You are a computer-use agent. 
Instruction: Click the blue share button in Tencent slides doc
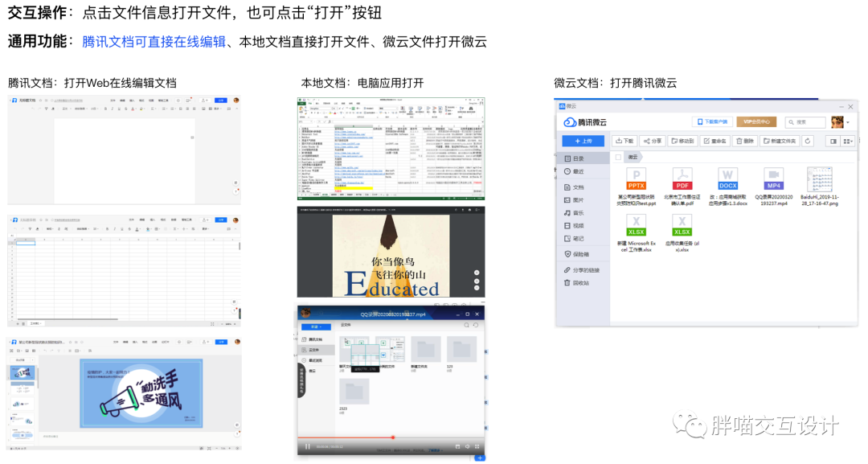click(x=221, y=342)
